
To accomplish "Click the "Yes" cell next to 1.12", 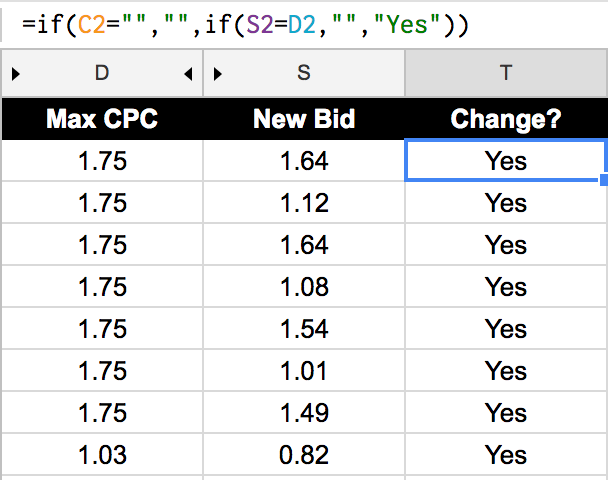I will (x=506, y=203).
